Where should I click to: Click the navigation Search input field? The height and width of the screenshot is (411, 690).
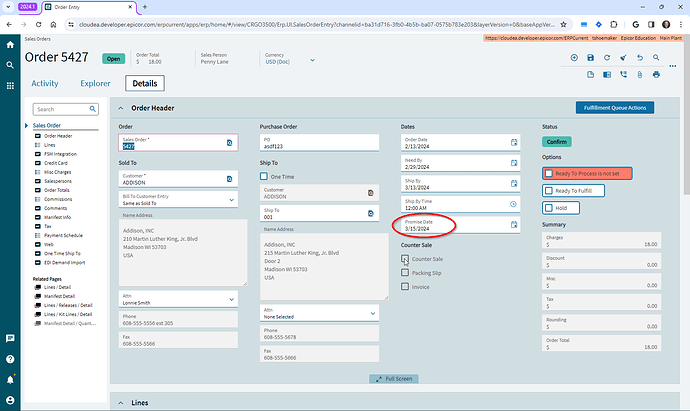(x=66, y=109)
